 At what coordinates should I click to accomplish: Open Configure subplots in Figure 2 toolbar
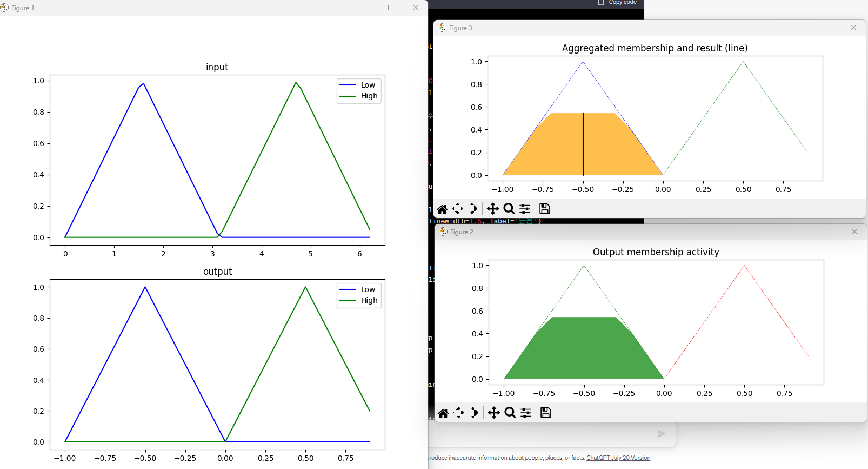(x=526, y=413)
